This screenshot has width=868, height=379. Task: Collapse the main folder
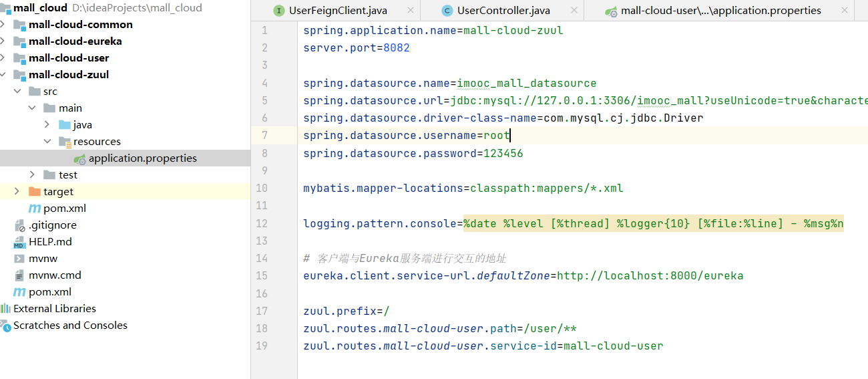pos(32,108)
